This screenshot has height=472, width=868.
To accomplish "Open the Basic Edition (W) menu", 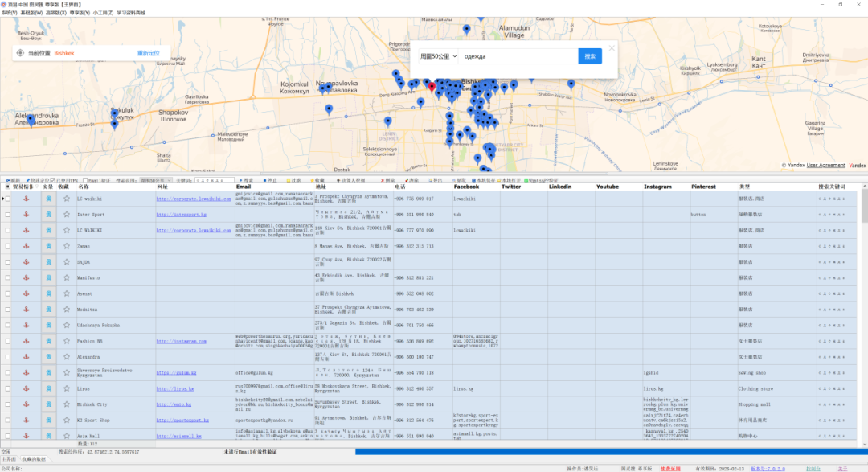I will pos(31,13).
